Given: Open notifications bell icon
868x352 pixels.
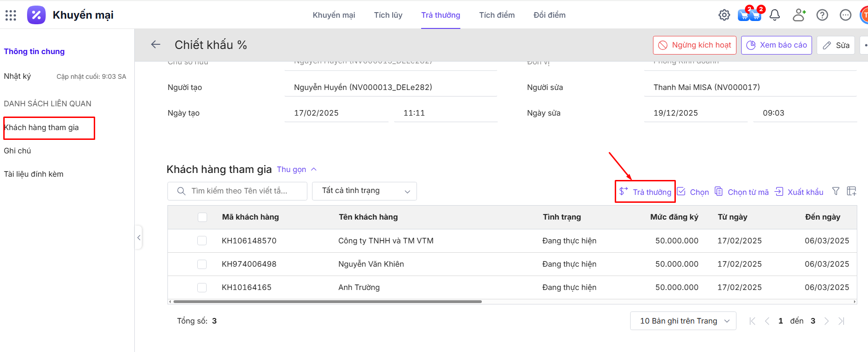Looking at the screenshot, I should 775,15.
